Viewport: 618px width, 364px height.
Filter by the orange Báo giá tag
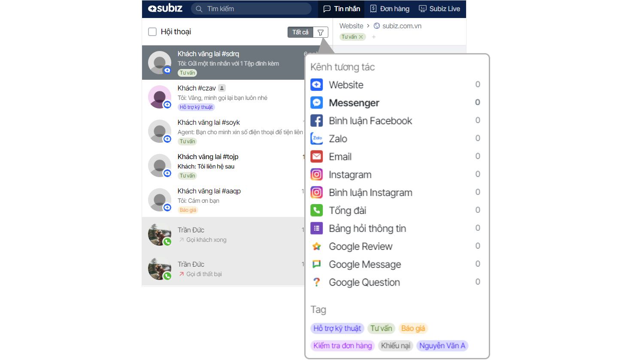[413, 328]
